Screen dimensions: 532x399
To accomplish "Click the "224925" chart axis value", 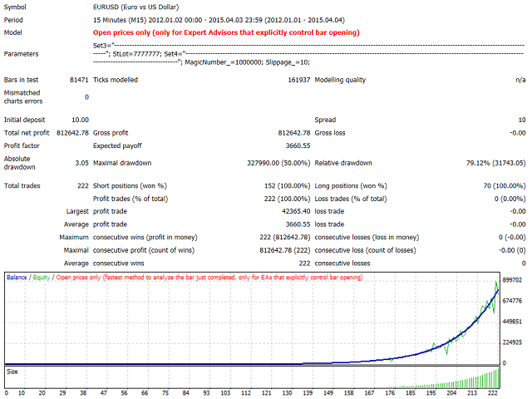I will coord(512,342).
